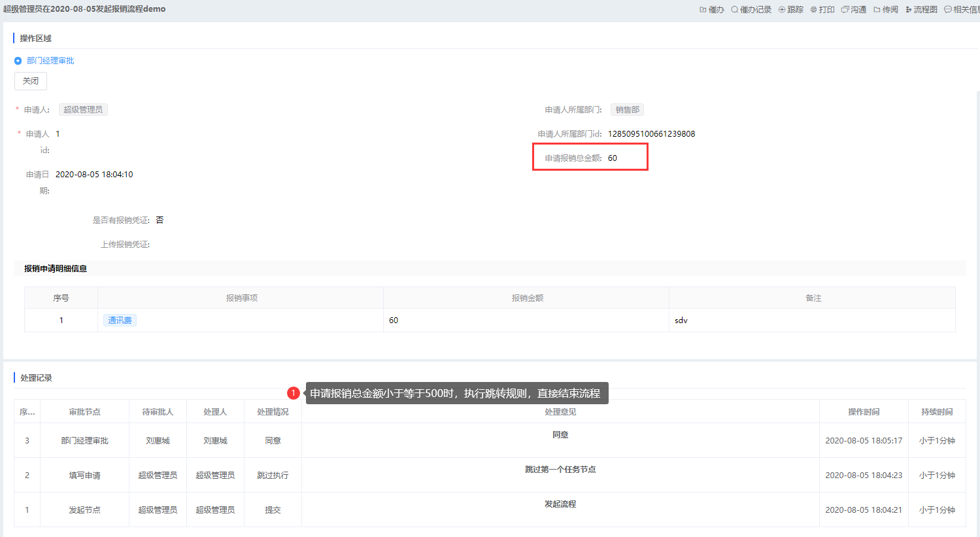980x537 pixels.
Task: Click the 审批节点 column header
Action: coord(84,412)
